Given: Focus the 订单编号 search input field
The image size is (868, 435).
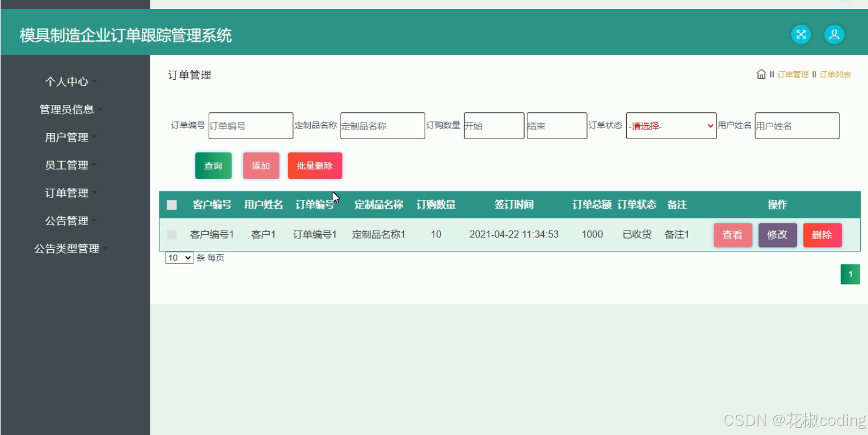Looking at the screenshot, I should (251, 126).
